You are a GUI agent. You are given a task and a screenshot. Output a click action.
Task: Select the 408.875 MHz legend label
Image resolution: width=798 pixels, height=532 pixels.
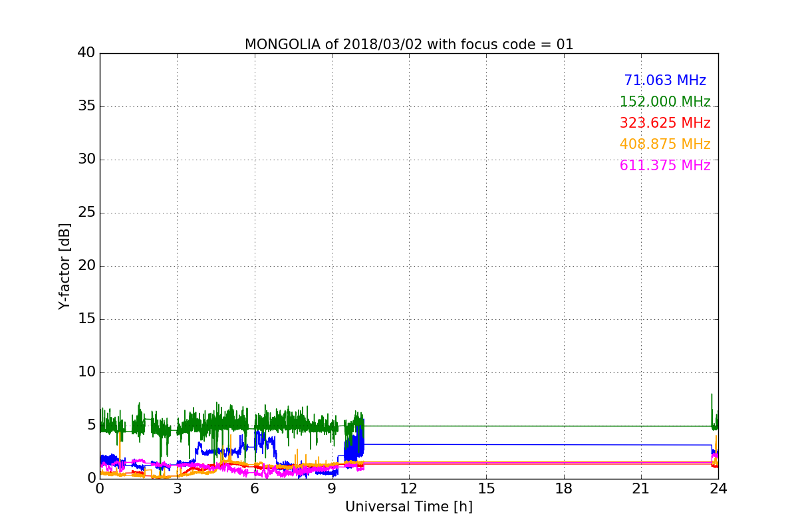[x=665, y=144]
